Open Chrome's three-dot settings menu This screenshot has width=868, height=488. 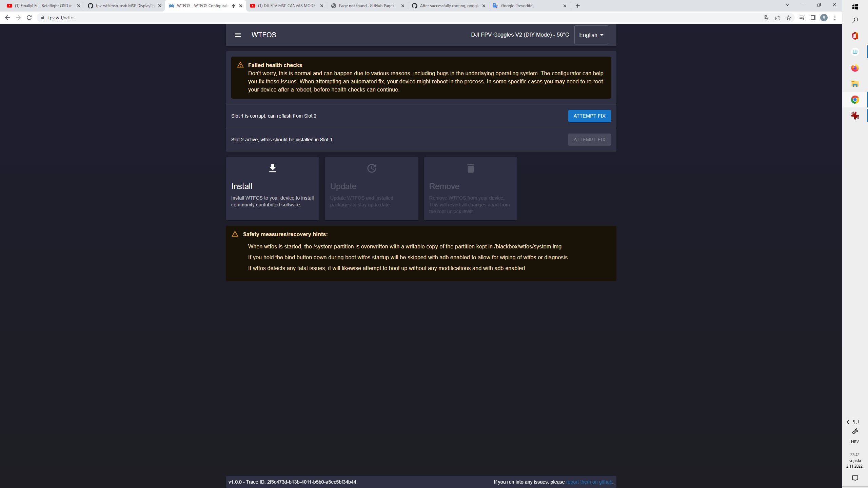(x=835, y=17)
